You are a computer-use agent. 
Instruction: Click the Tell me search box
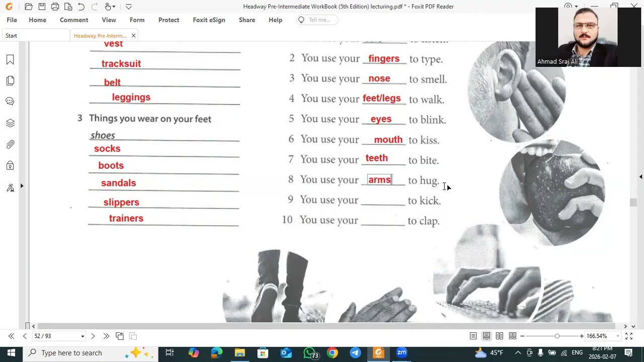[x=316, y=20]
